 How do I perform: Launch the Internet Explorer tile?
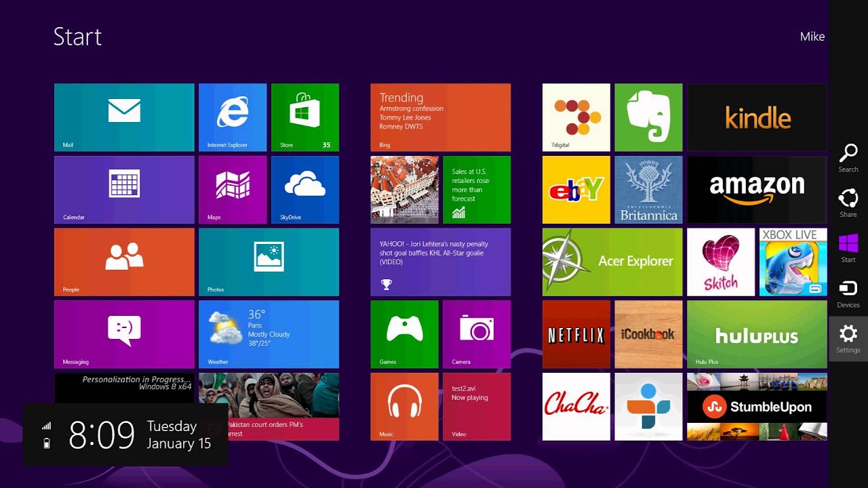pos(233,117)
